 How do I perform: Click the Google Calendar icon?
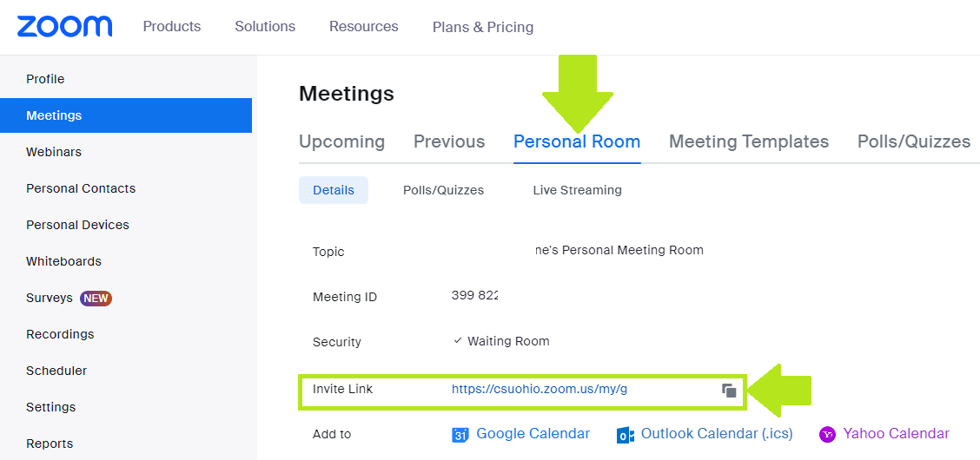click(460, 435)
